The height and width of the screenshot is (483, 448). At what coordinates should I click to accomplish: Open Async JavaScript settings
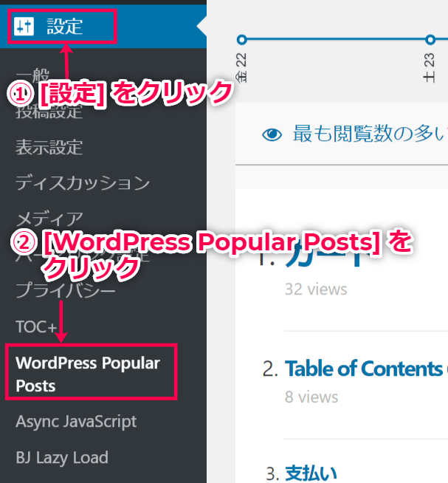pos(76,422)
